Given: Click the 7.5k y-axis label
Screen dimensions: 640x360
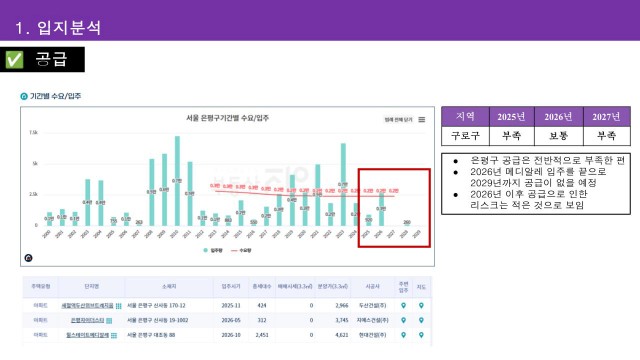Looking at the screenshot, I should coord(33,133).
